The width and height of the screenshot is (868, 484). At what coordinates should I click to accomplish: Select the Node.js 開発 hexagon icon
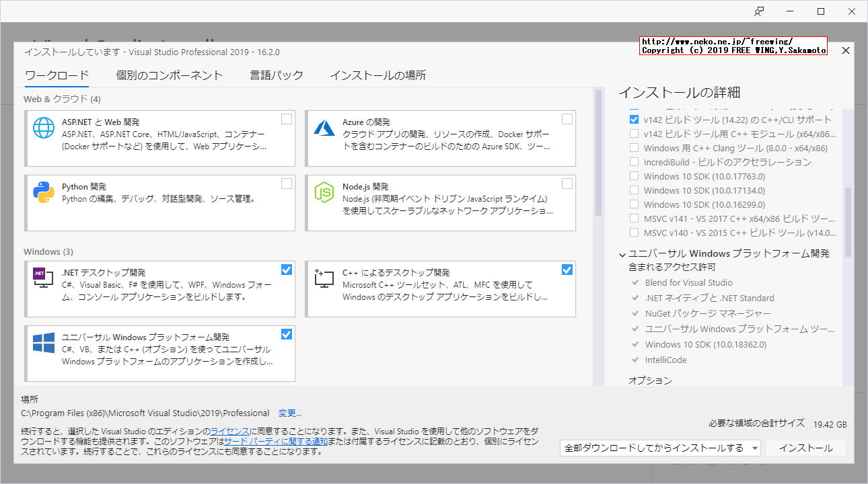coord(324,193)
